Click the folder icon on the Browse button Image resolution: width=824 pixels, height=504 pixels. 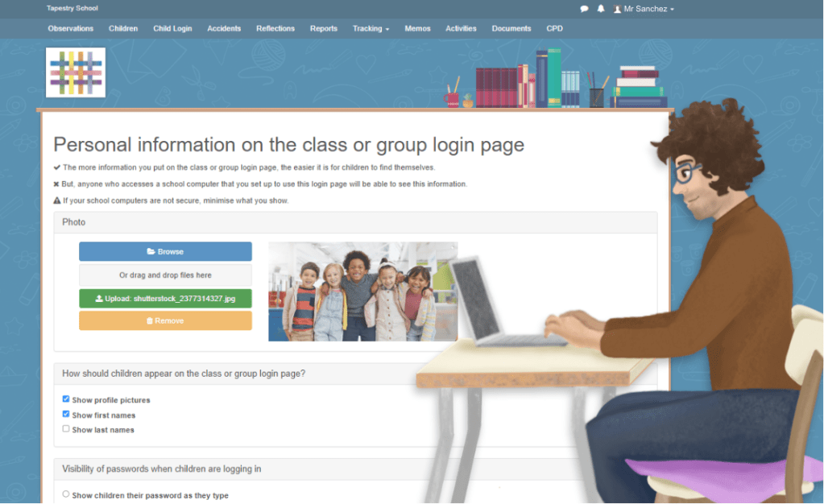(150, 251)
